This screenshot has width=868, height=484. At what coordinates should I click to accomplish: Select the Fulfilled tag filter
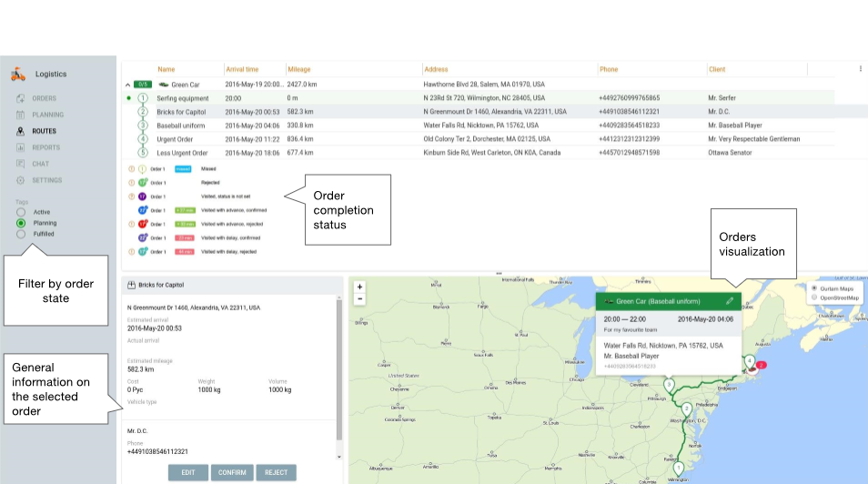pos(21,234)
